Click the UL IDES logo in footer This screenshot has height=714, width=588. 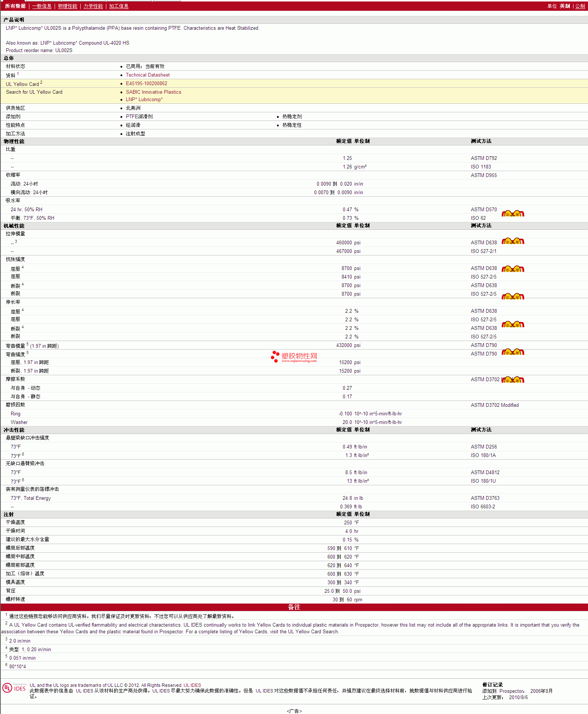(x=14, y=688)
